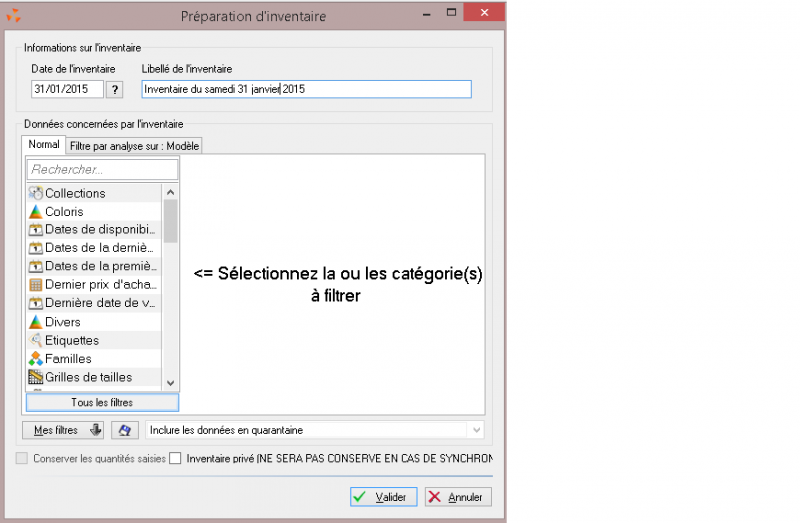The image size is (800, 523).
Task: Open Mes filtres dropdown button
Action: click(x=63, y=430)
